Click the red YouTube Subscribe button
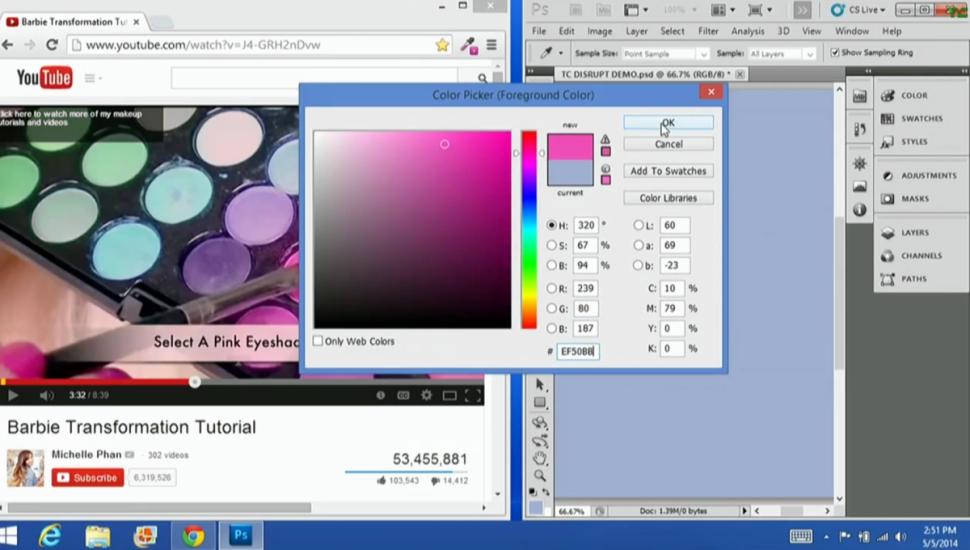The image size is (970, 550). pos(88,478)
